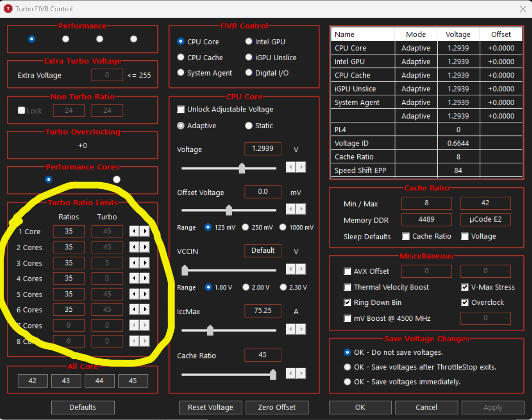
Task: Increase the 5 Cores ratio with right arrow
Action: (145, 294)
